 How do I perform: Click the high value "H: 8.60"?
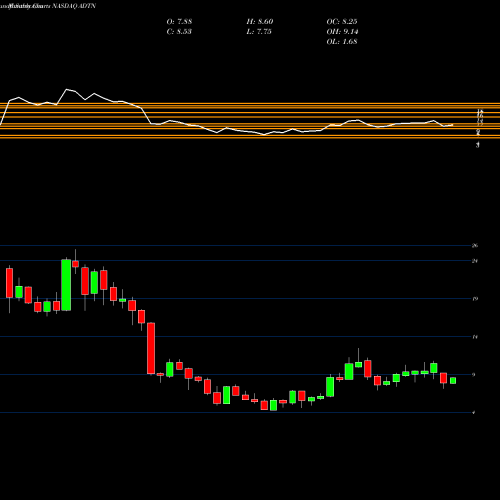pyautogui.click(x=260, y=22)
